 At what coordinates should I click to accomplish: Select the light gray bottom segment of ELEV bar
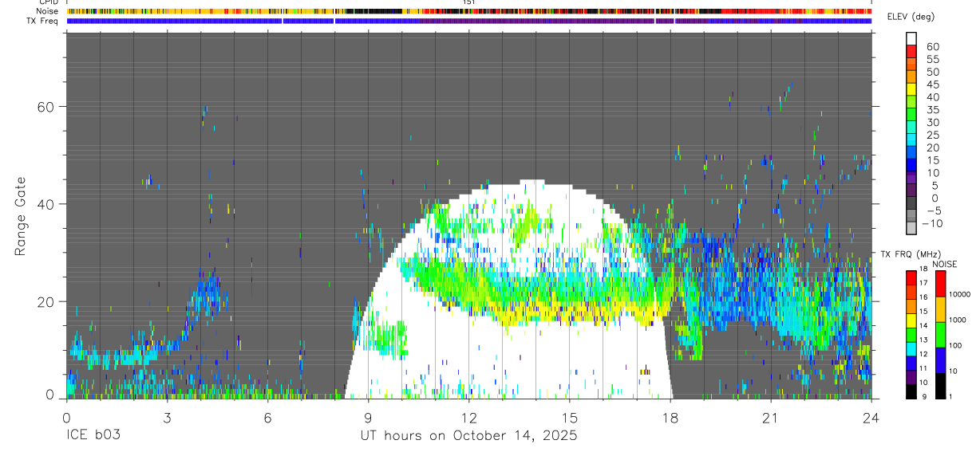point(911,228)
